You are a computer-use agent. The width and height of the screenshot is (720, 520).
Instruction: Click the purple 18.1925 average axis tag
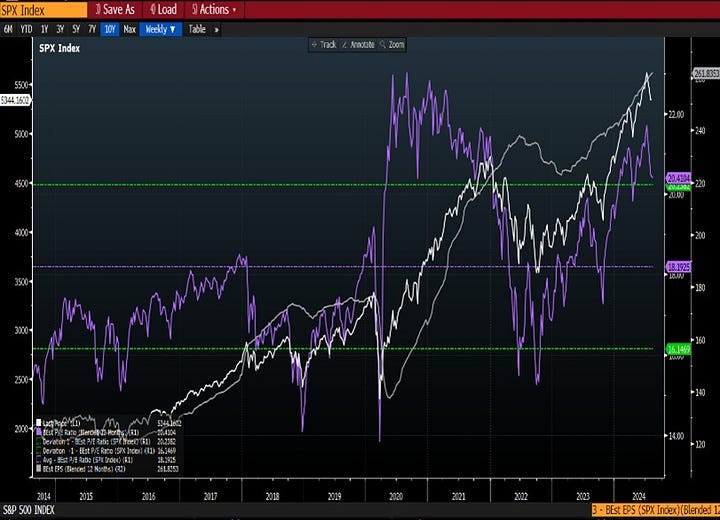pos(678,266)
